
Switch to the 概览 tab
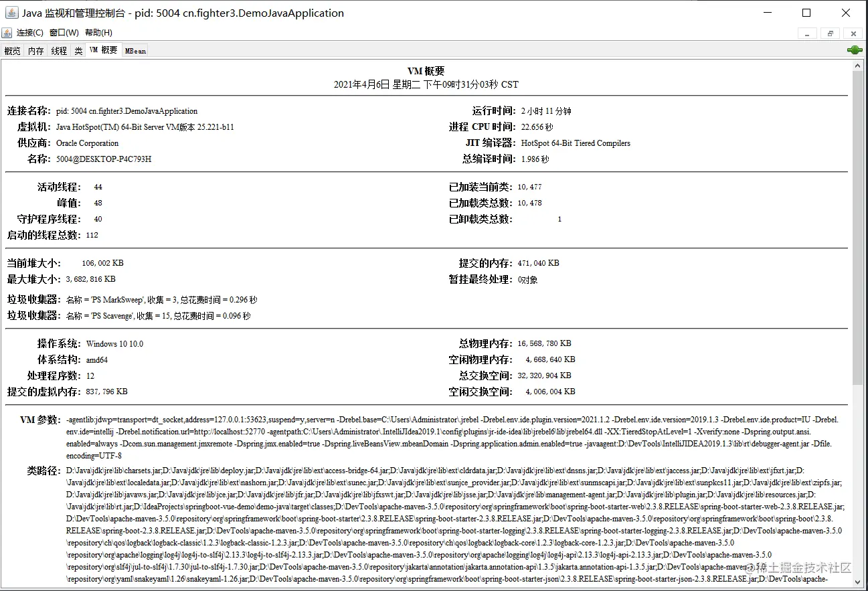pos(13,51)
